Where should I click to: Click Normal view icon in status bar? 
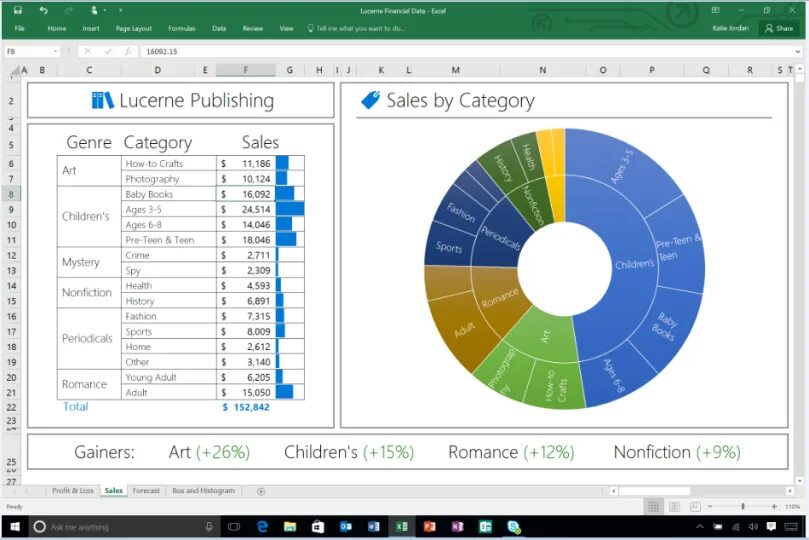[653, 506]
